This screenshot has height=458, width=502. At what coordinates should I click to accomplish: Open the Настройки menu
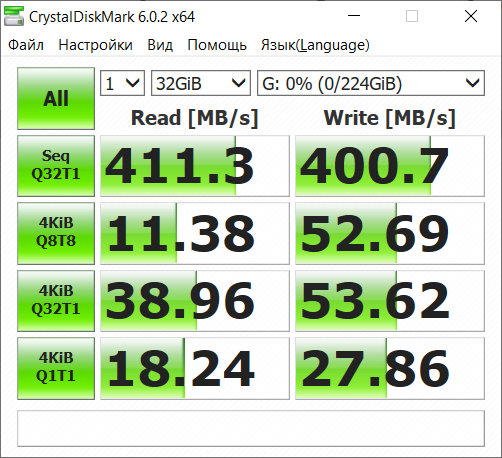tap(95, 45)
